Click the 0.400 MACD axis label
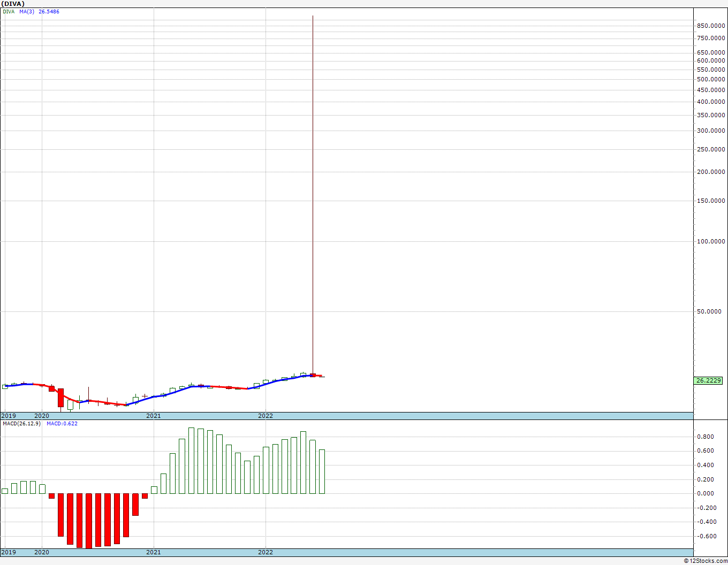Screen dimensions: 728x565 (706, 465)
